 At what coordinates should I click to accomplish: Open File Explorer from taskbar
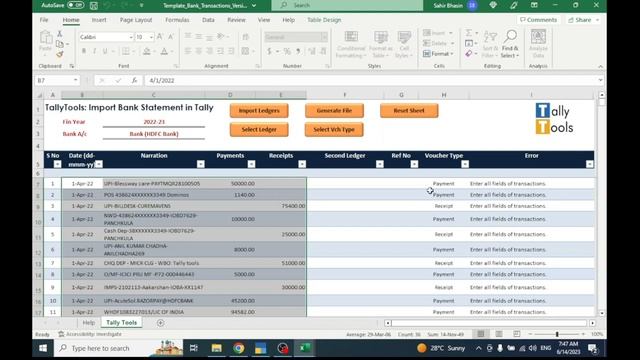(216, 348)
